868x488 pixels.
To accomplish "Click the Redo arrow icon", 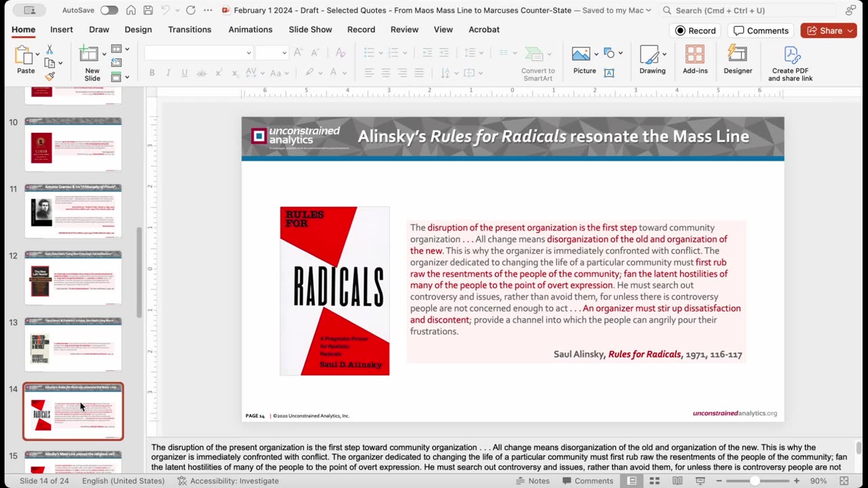I will [191, 10].
